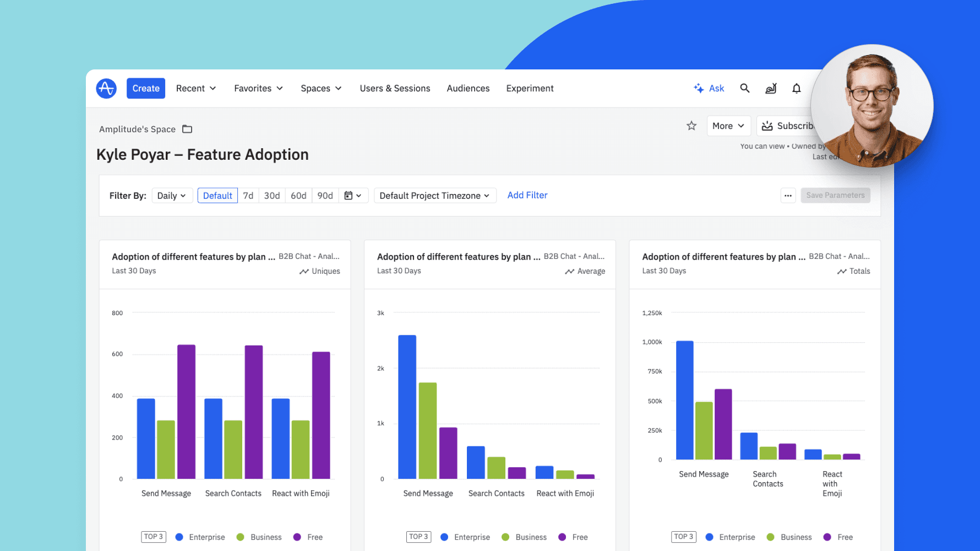Click the ellipsis options icon beside Save Parameters
The height and width of the screenshot is (551, 980).
tap(788, 195)
